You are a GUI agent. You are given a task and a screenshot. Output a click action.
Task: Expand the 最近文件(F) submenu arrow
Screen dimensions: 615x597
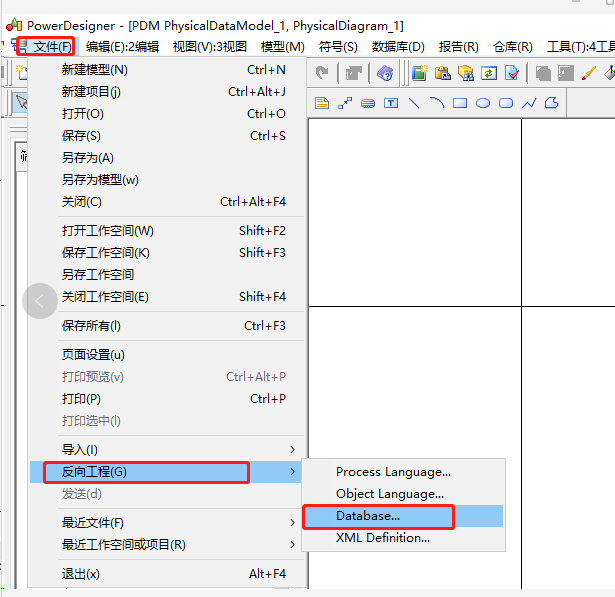click(292, 522)
